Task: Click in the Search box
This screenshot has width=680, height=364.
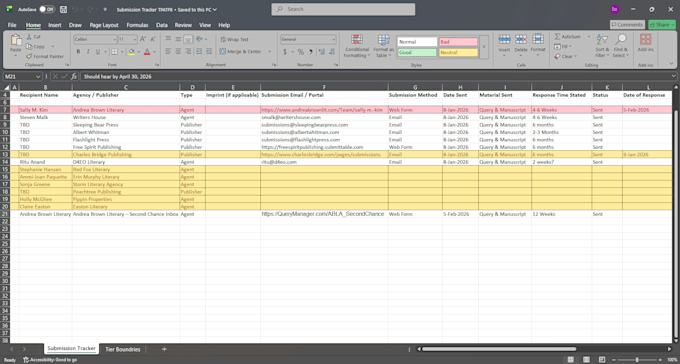Action: click(343, 9)
